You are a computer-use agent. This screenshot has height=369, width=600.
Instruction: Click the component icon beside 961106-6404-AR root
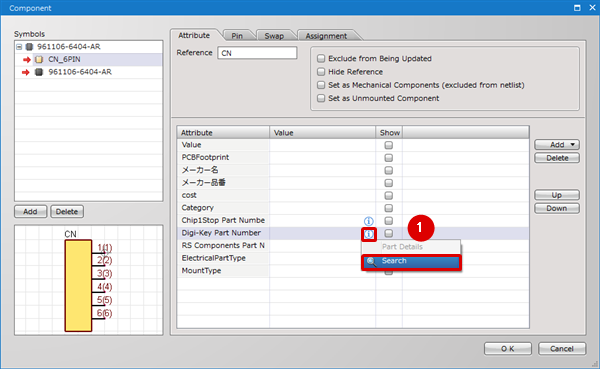coord(29,47)
